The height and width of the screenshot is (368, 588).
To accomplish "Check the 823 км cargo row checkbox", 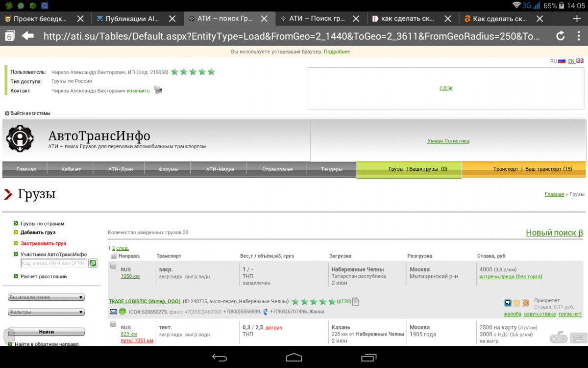I will [x=113, y=324].
